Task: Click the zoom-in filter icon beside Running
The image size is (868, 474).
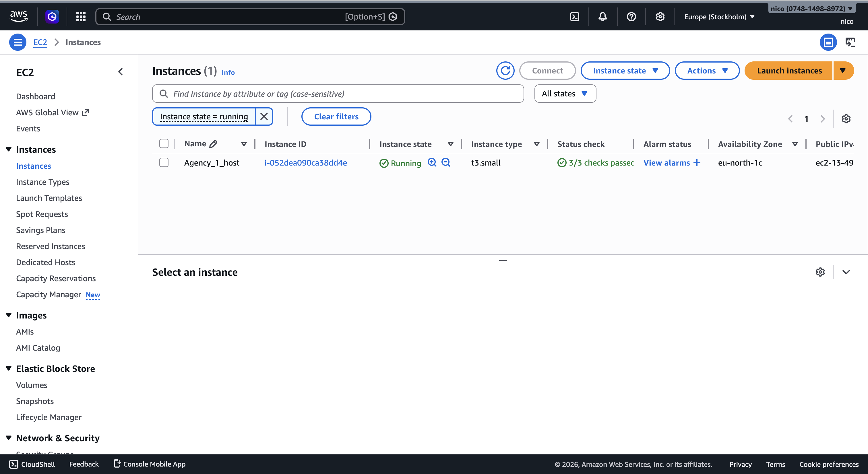Action: point(432,162)
